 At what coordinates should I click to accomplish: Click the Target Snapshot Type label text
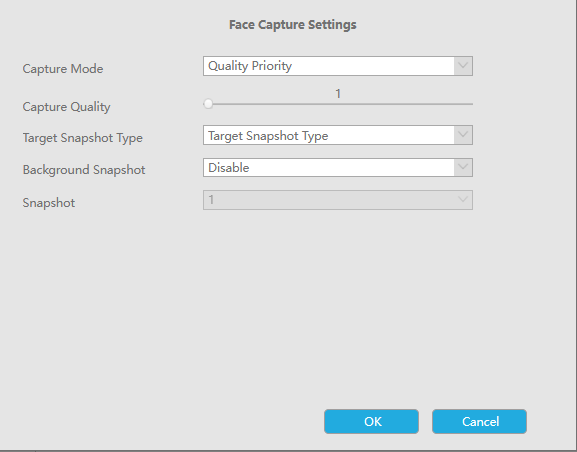pos(82,138)
